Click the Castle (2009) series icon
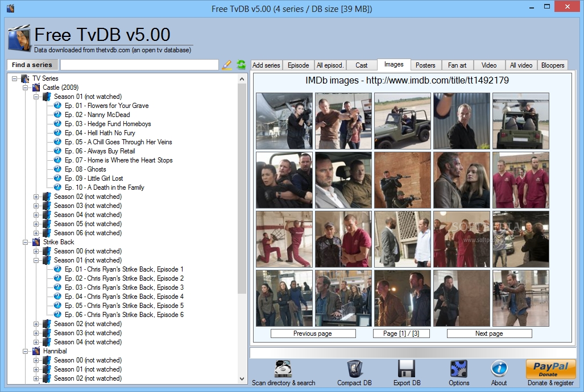The image size is (584, 392). [36, 87]
